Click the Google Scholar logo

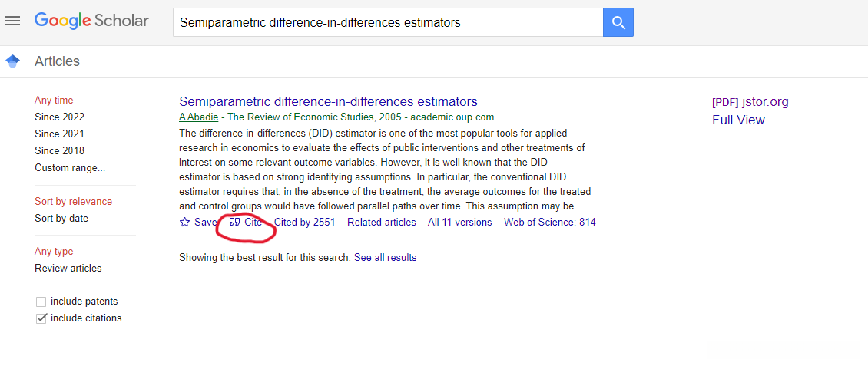tap(91, 21)
